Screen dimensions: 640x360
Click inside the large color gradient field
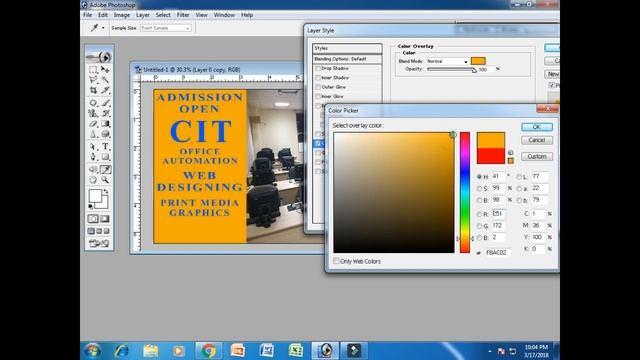(x=394, y=192)
